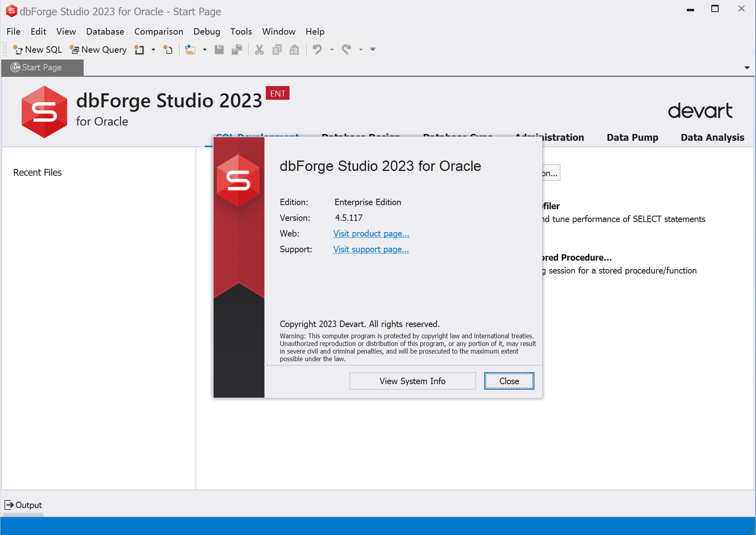Expand the Undo history dropdown
This screenshot has width=756, height=535.
click(332, 49)
